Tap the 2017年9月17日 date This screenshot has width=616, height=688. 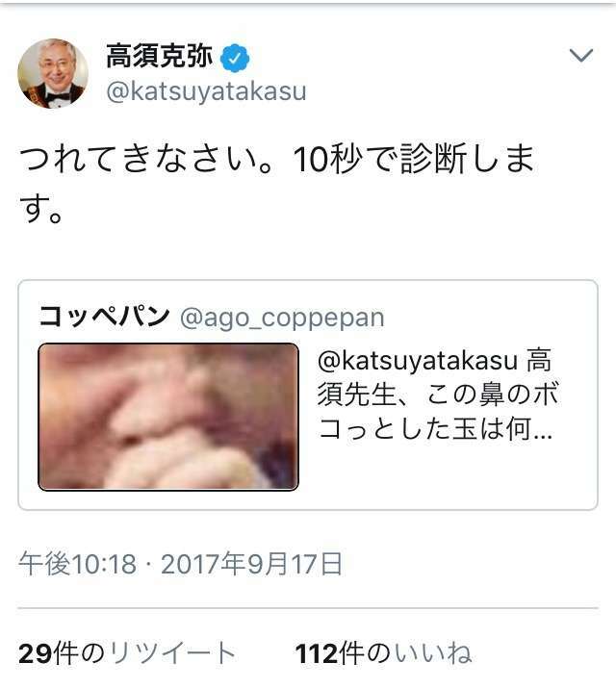252,563
